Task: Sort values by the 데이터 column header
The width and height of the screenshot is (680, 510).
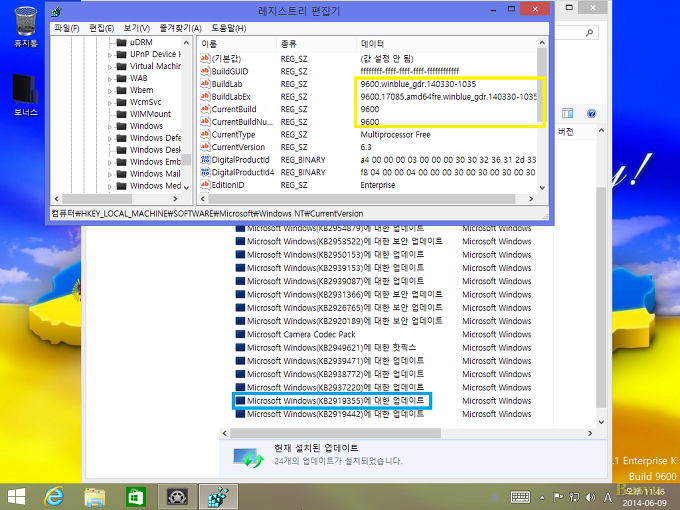Action: (x=446, y=44)
